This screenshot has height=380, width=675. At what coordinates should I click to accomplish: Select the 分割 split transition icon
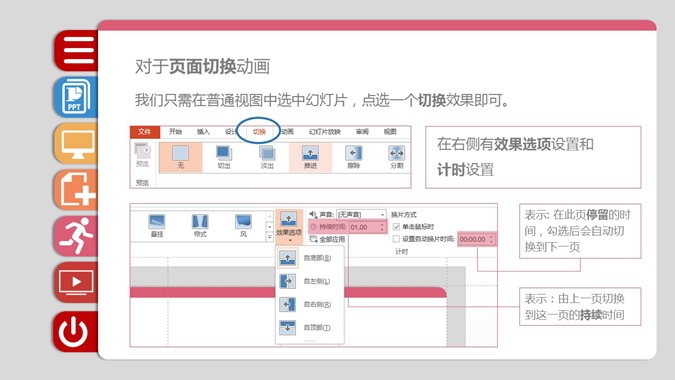pyautogui.click(x=396, y=158)
